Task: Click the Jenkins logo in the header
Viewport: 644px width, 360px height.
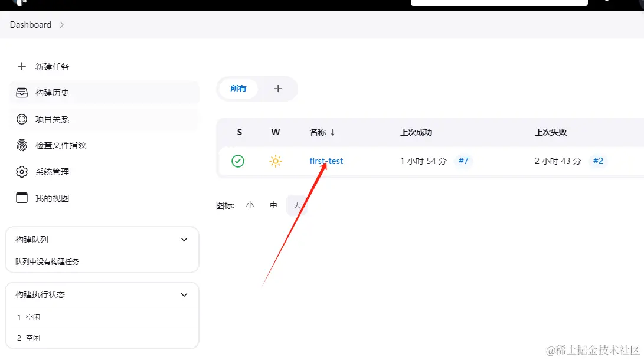Action: click(x=19, y=2)
